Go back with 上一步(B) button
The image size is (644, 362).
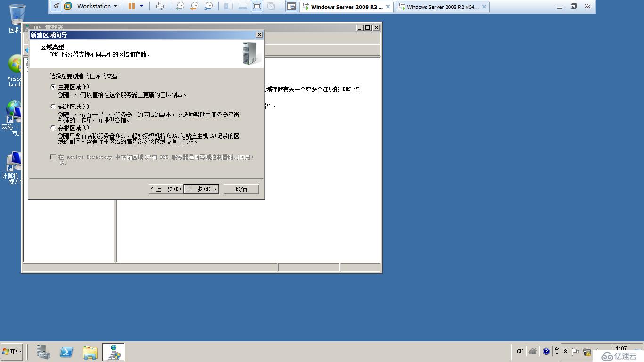tap(165, 189)
